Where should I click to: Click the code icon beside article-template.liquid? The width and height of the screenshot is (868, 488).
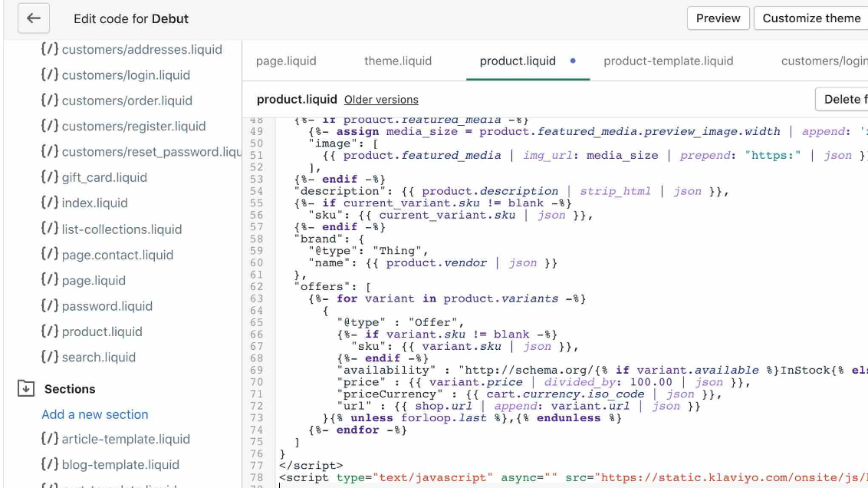pos(49,440)
